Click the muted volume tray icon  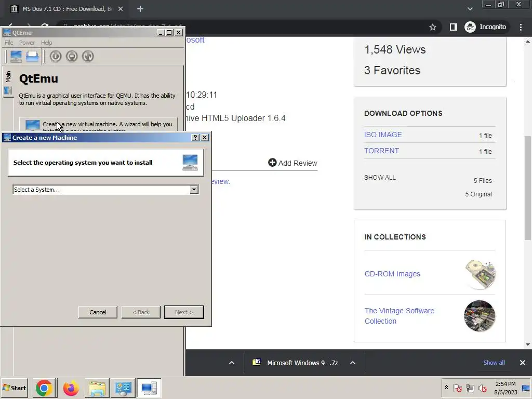click(483, 388)
